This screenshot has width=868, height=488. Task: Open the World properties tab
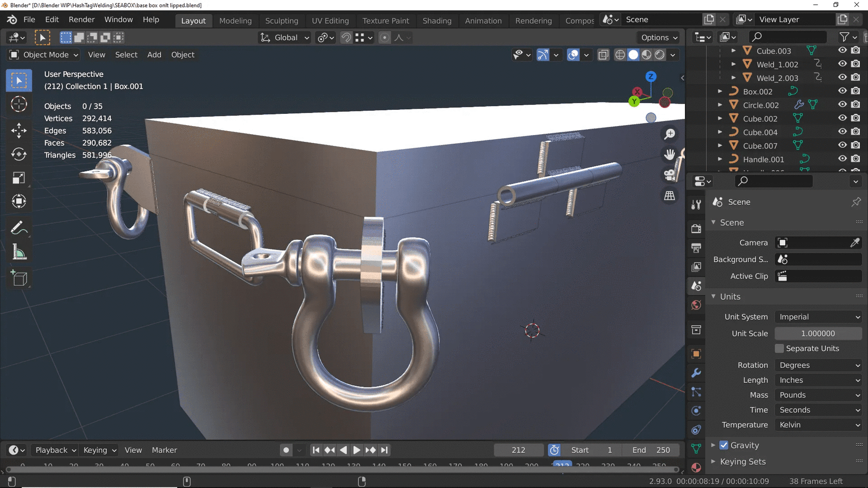696,305
